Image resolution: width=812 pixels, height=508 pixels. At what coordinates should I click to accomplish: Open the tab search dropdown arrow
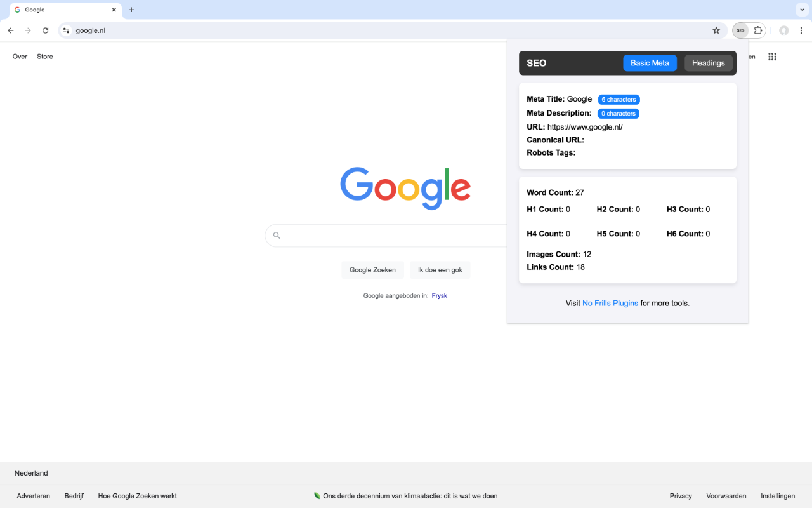(x=801, y=10)
